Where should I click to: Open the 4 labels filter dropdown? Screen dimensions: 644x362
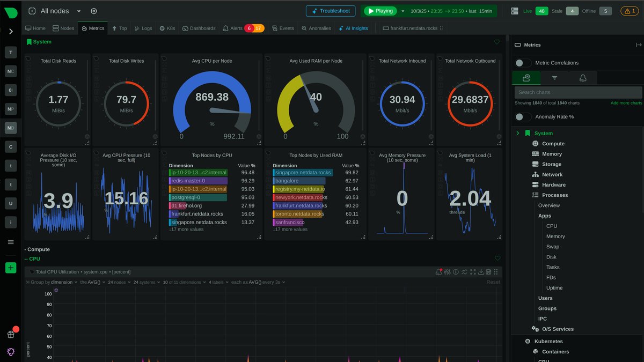[219, 282]
